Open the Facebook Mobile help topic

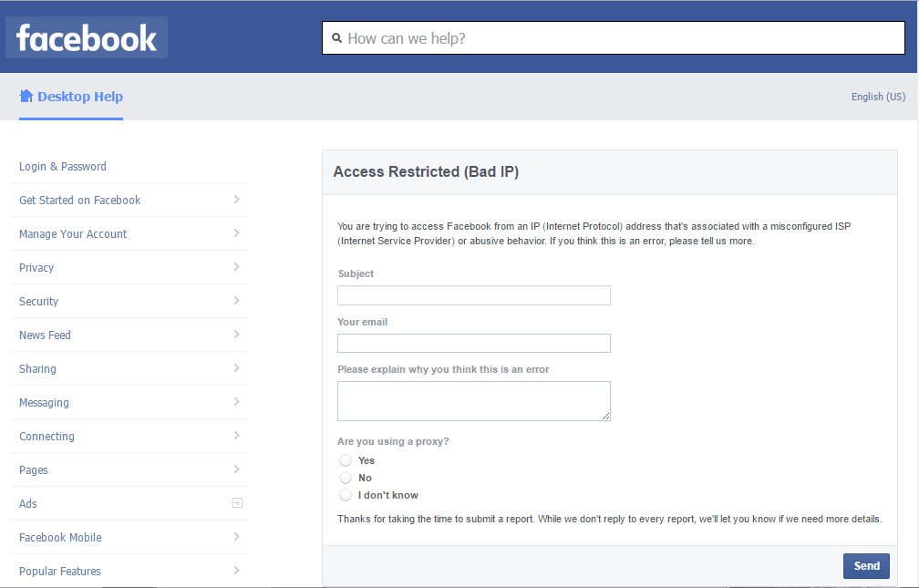pos(60,538)
